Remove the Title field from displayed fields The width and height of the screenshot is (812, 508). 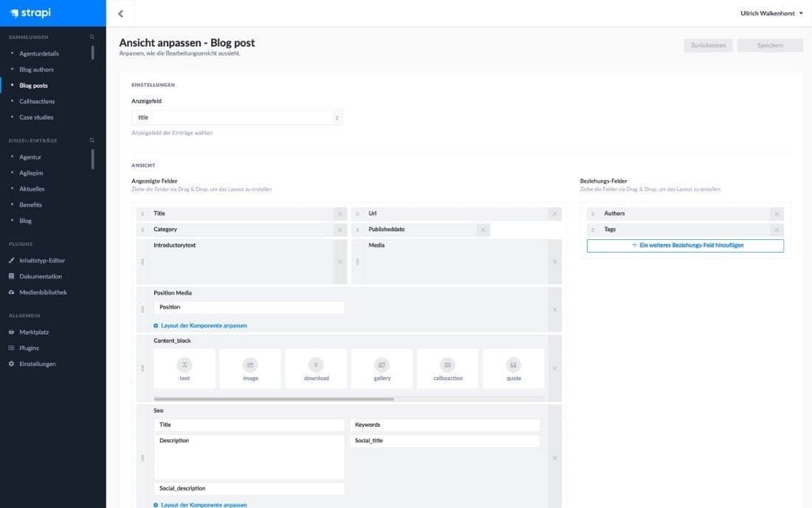pos(340,213)
